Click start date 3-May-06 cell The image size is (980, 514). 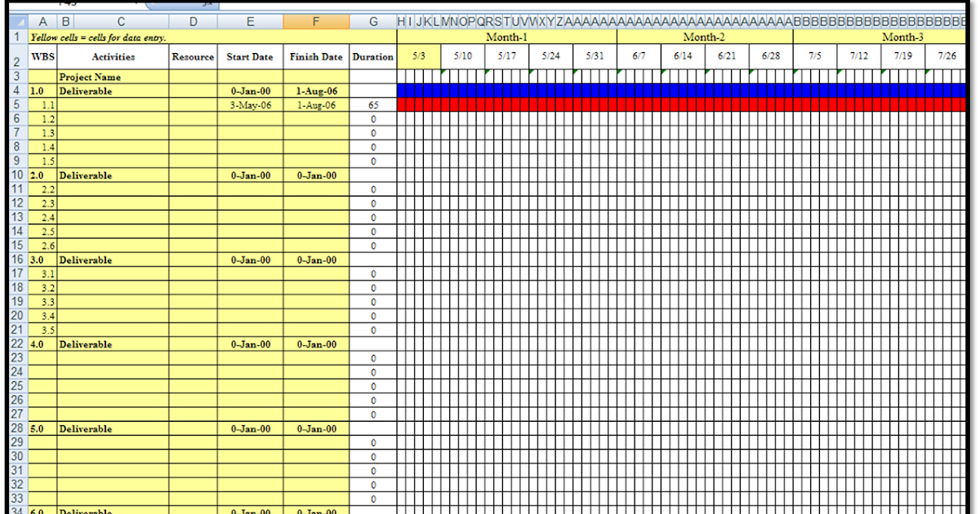(x=250, y=105)
